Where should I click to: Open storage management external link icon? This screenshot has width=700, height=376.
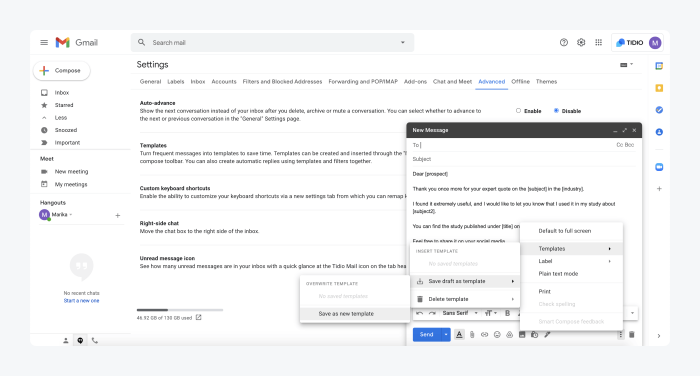click(199, 318)
